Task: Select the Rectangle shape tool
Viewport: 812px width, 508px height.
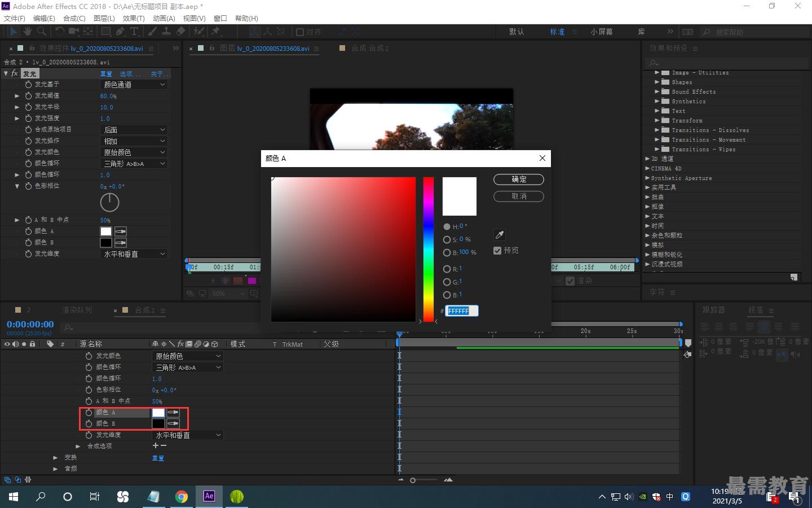Action: [106, 32]
